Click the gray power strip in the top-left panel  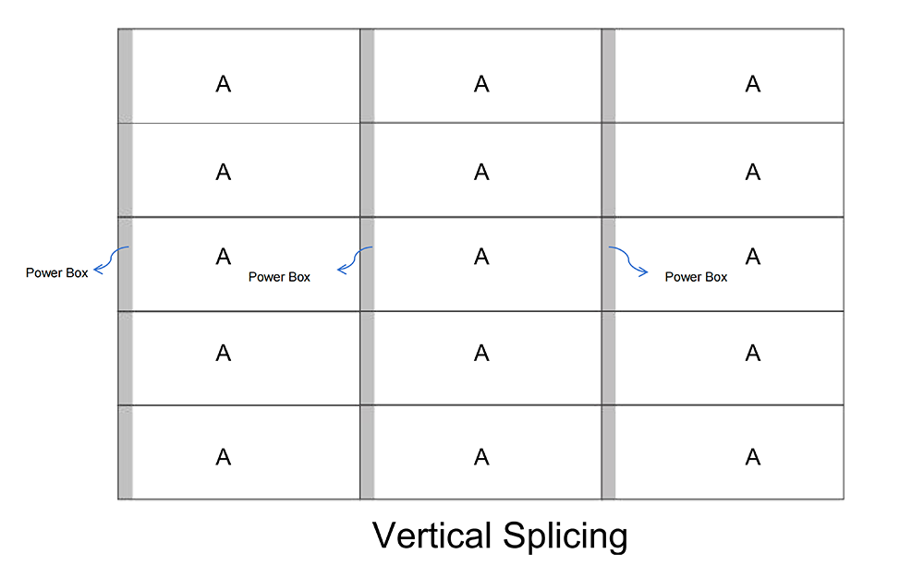click(x=126, y=76)
